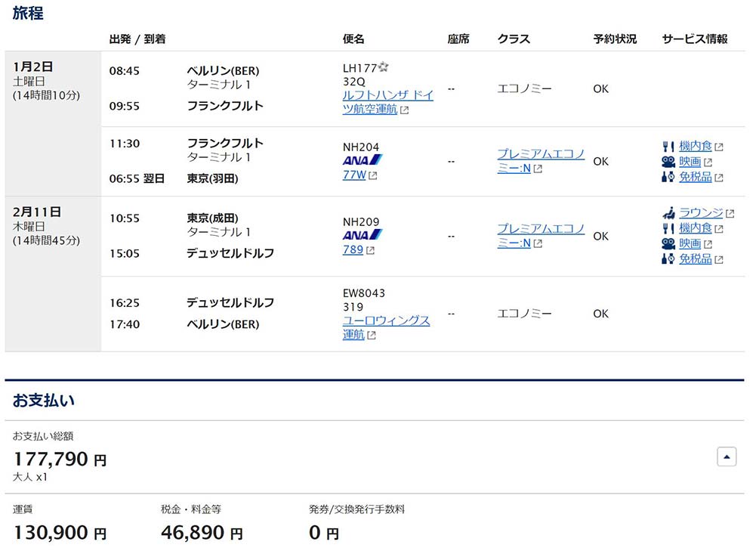Click the 便名 column header
Image resolution: width=756 pixels, height=551 pixels.
click(353, 39)
